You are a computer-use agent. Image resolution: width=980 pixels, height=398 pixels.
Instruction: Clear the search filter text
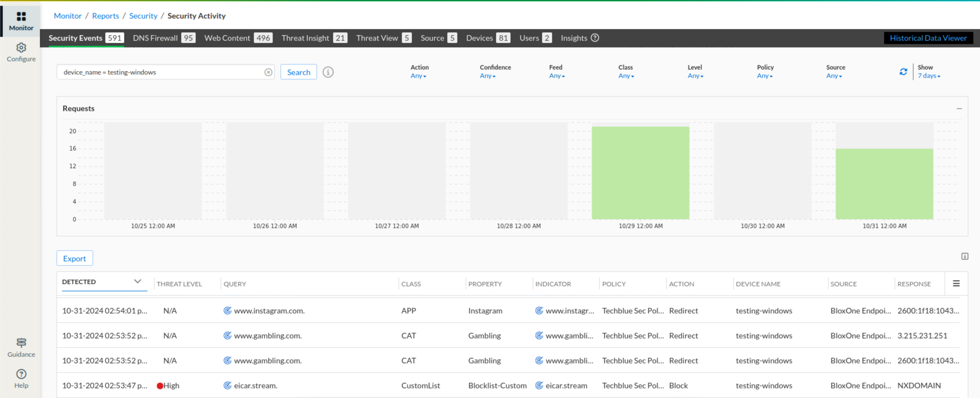pyautogui.click(x=268, y=72)
